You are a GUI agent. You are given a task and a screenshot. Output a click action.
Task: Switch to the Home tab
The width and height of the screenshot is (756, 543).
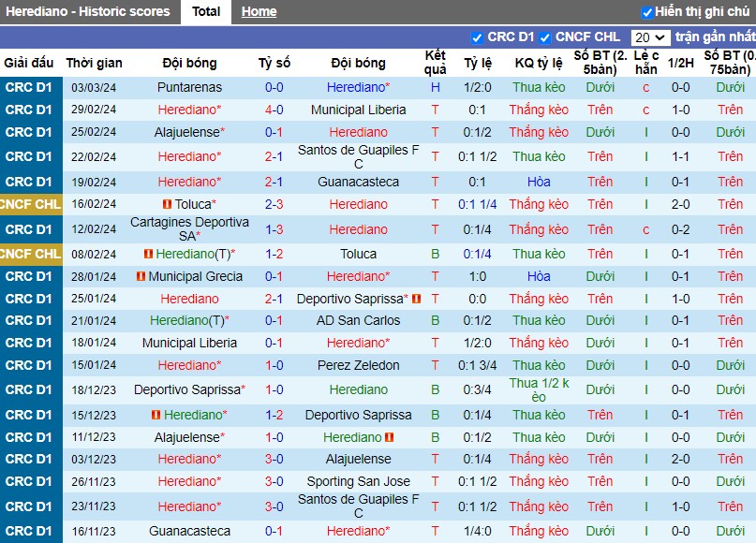(259, 11)
